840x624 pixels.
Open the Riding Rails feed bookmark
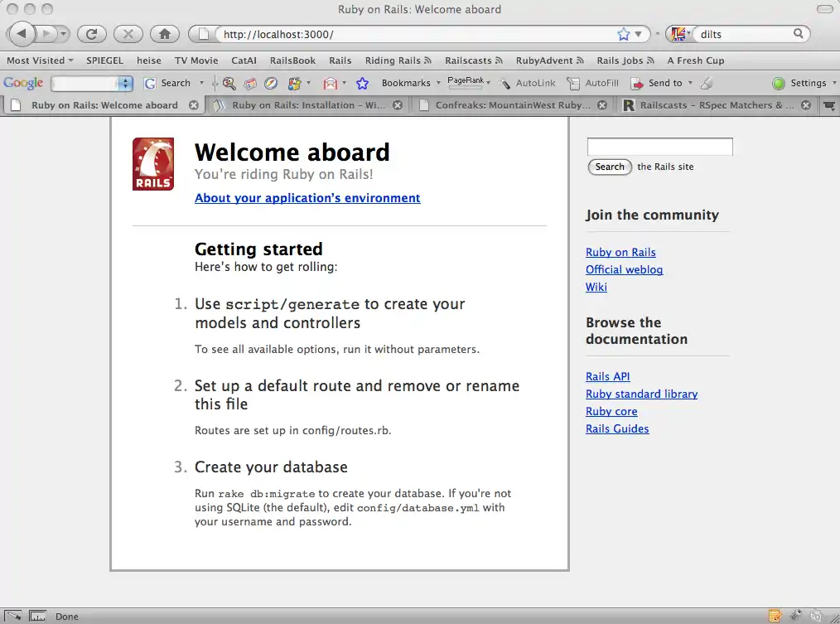pos(398,60)
